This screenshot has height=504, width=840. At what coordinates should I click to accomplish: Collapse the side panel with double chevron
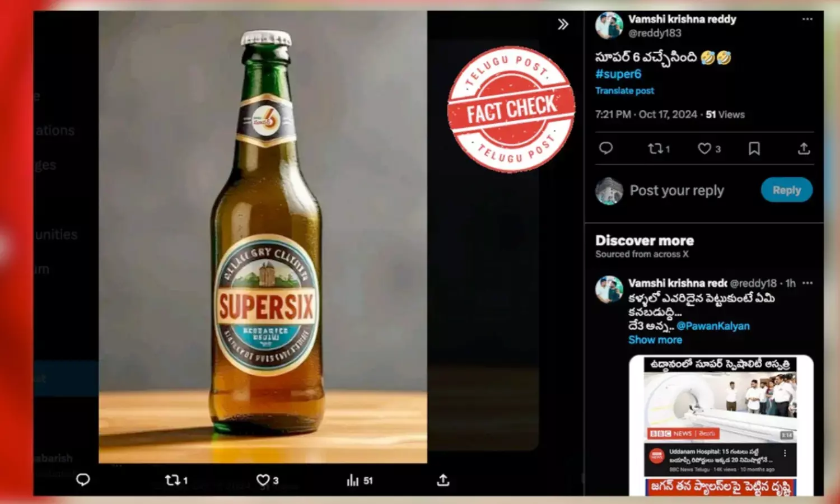(563, 24)
